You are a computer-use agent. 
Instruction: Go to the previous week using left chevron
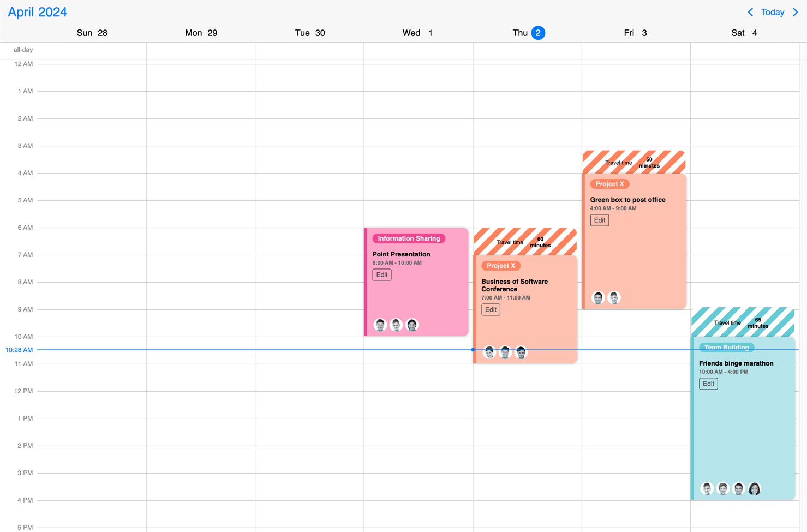tap(750, 12)
